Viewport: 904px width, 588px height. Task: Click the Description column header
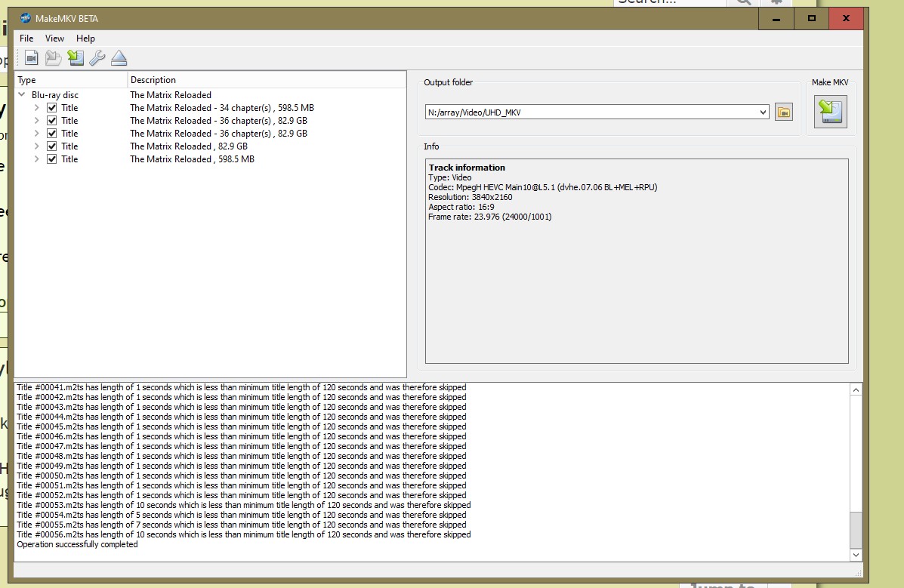(267, 79)
